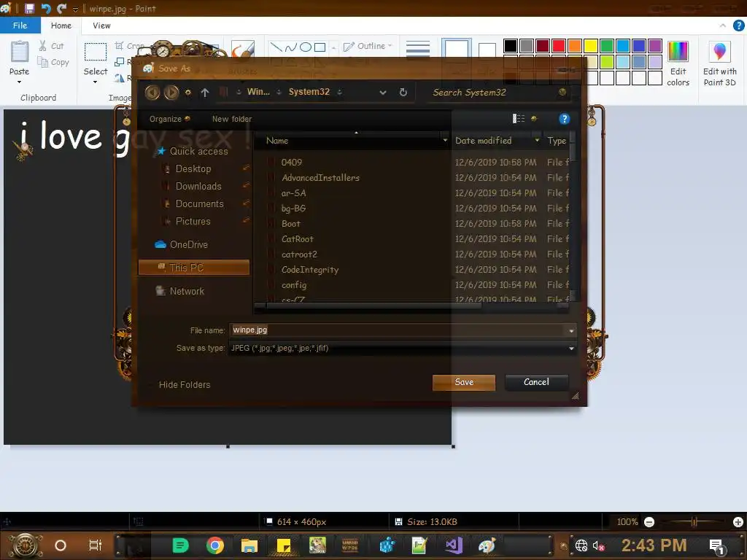The height and width of the screenshot is (560, 747).
Task: Click Copy in Paint ribbon
Action: tap(54, 62)
